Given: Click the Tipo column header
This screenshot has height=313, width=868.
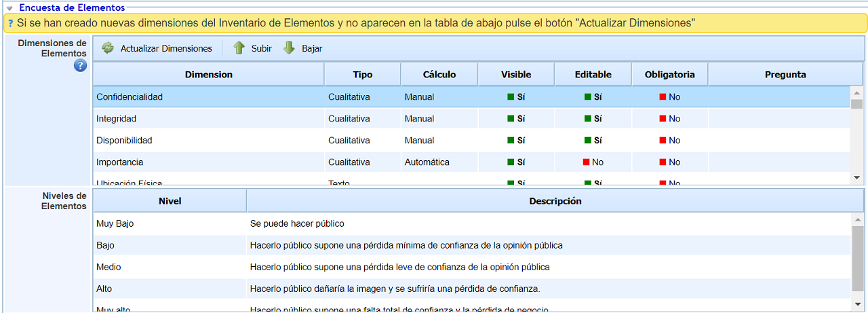Looking at the screenshot, I should tap(362, 75).
